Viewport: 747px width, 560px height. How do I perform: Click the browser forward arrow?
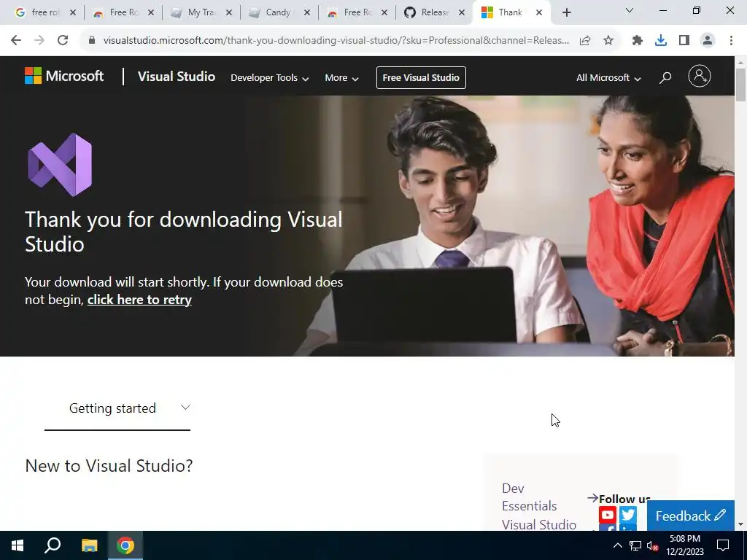(39, 41)
